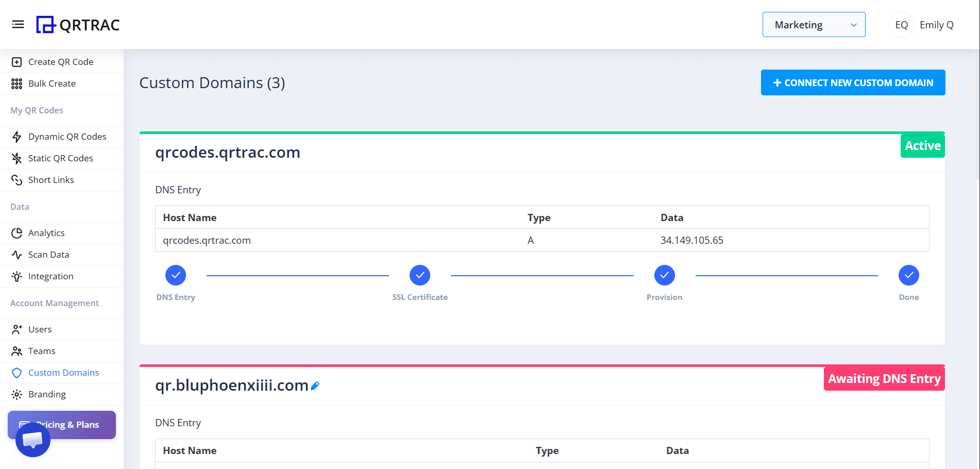This screenshot has height=469, width=980.
Task: Open the Emily Q user menu
Action: tap(922, 25)
